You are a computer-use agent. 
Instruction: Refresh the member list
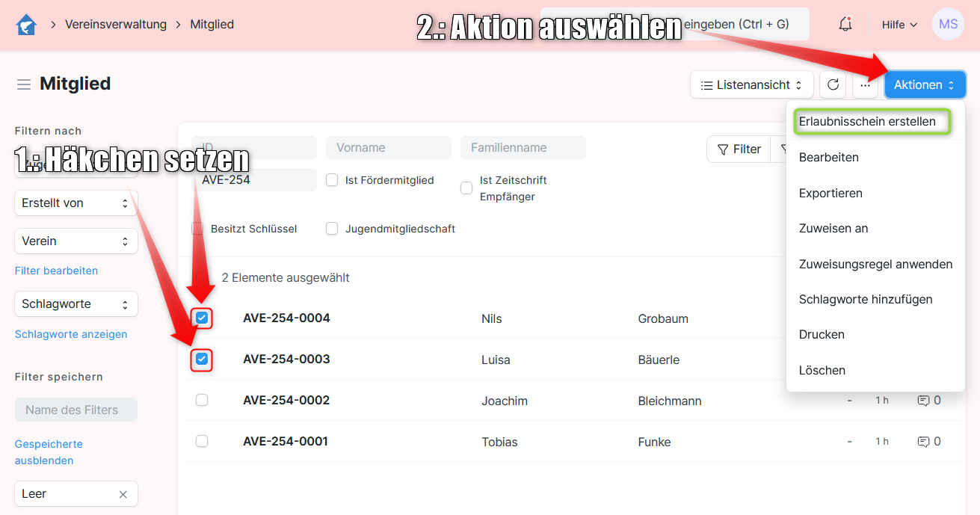tap(833, 85)
